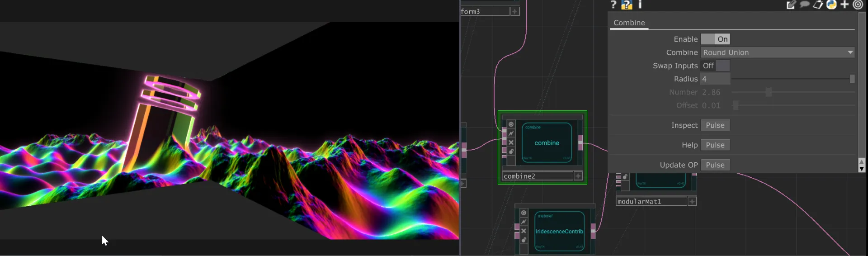Screen dimensions: 868x256
Task: Click the plus icon in parameter header
Action: pos(844,5)
